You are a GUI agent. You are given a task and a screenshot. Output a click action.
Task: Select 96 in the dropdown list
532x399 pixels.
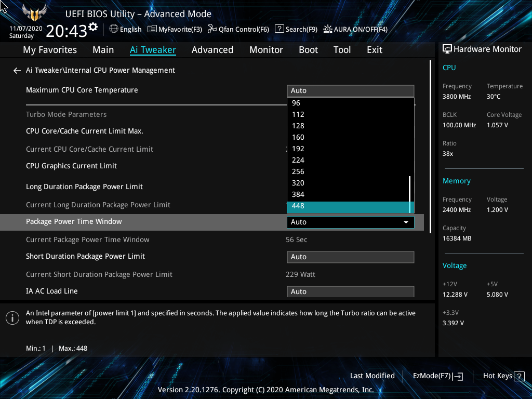click(348, 103)
